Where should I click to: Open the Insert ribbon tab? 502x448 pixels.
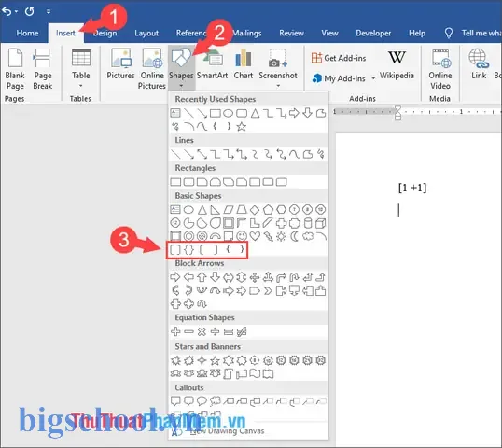65,33
